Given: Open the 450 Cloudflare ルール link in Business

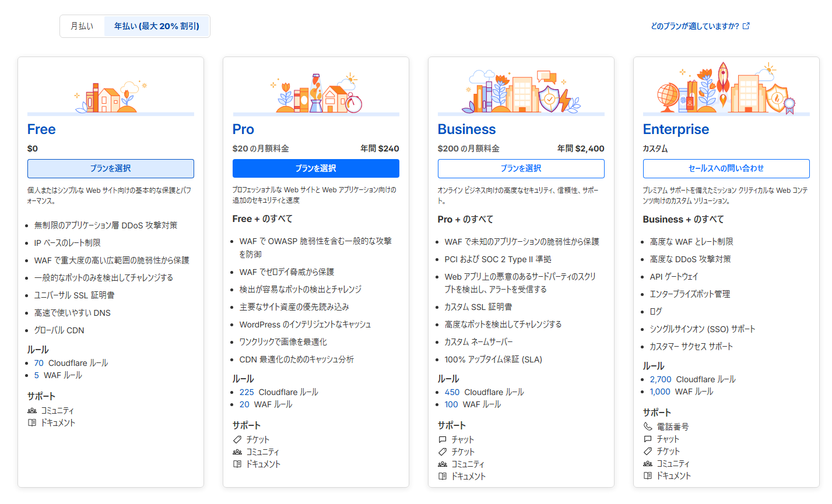Looking at the screenshot, I should (x=452, y=392).
